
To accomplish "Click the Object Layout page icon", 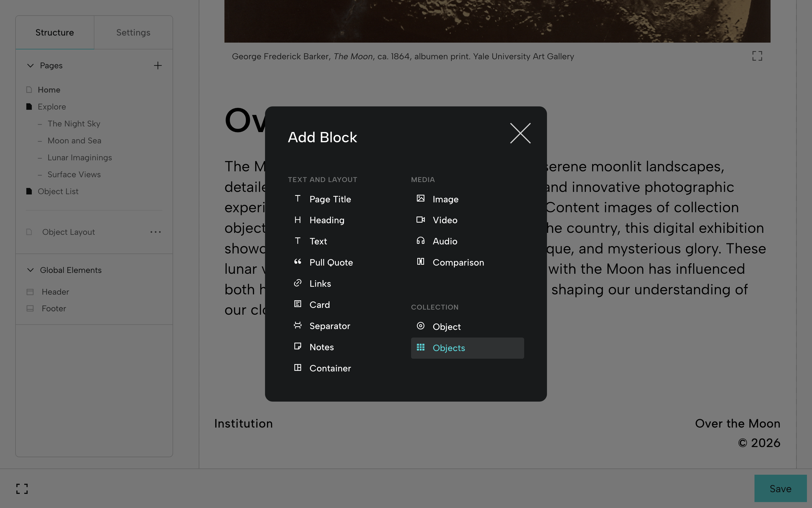I will (x=29, y=232).
